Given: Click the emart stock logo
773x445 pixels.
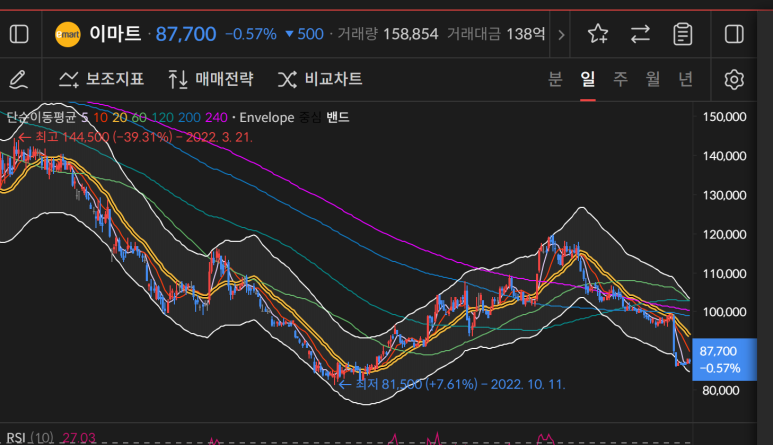Looking at the screenshot, I should 68,34.
